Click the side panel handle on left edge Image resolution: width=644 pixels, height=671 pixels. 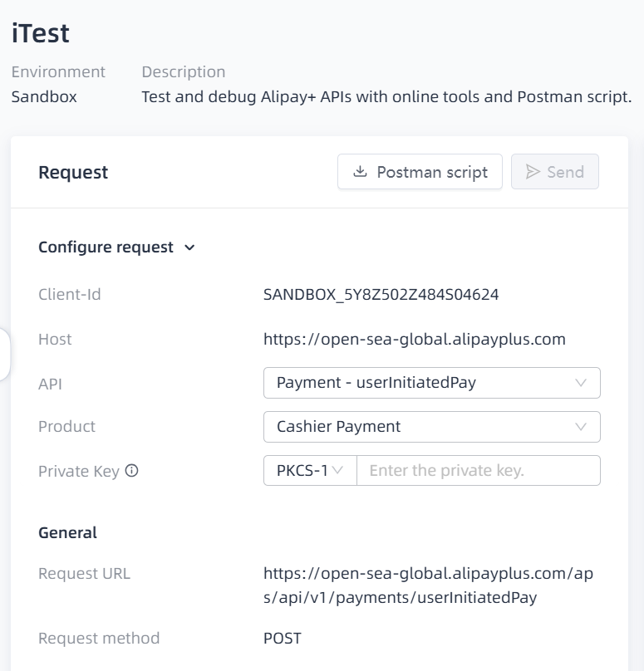[x=4, y=354]
